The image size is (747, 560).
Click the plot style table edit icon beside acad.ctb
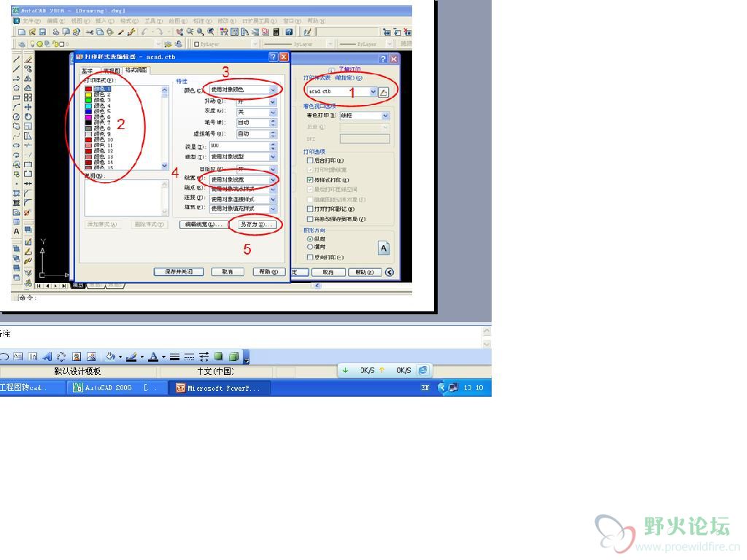[384, 92]
